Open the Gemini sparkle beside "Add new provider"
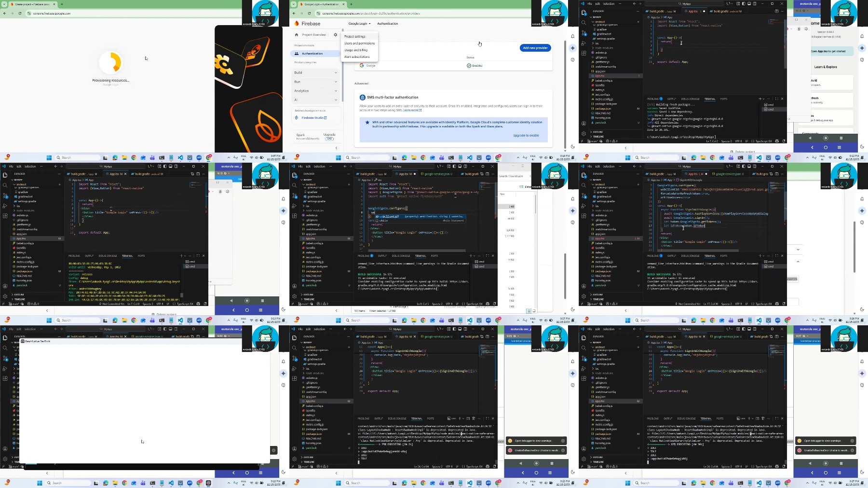The width and height of the screenshot is (868, 488). click(x=572, y=48)
